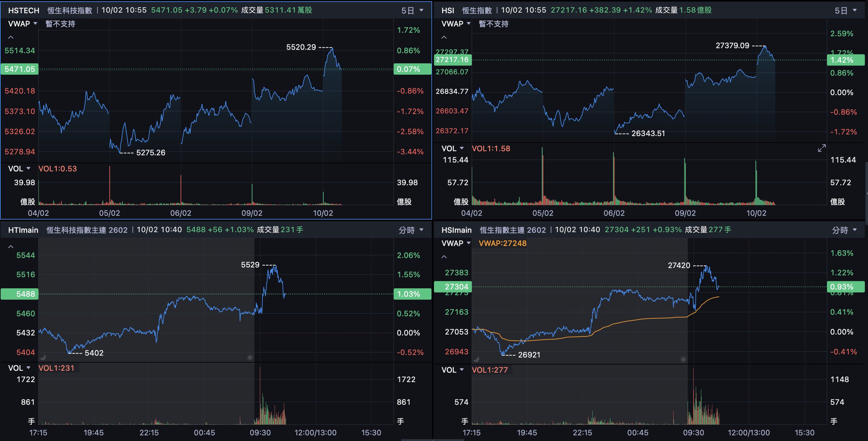
Task: Click the HSImain 恒生指數主連 2602 title
Action: (512, 230)
